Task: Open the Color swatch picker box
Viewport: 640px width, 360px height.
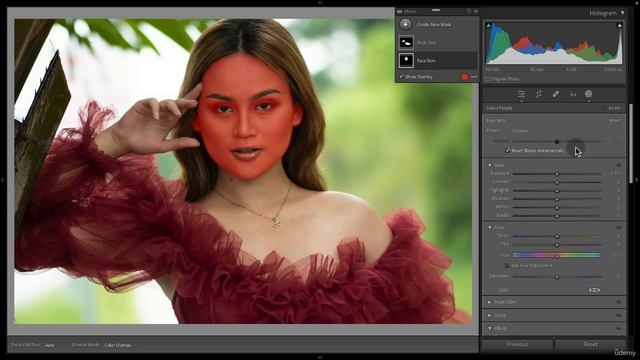Action: click(594, 290)
